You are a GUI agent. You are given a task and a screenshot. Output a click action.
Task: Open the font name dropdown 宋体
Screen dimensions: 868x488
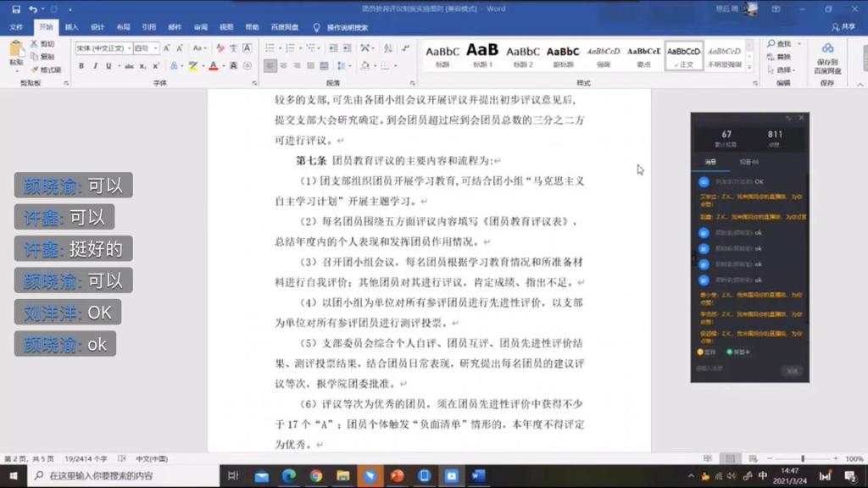point(103,48)
